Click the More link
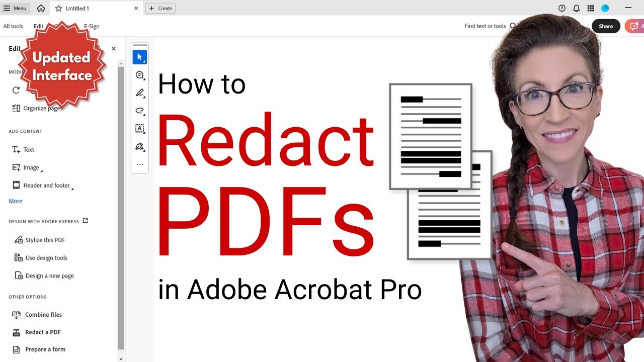Image resolution: width=644 pixels, height=362 pixels. tap(16, 201)
